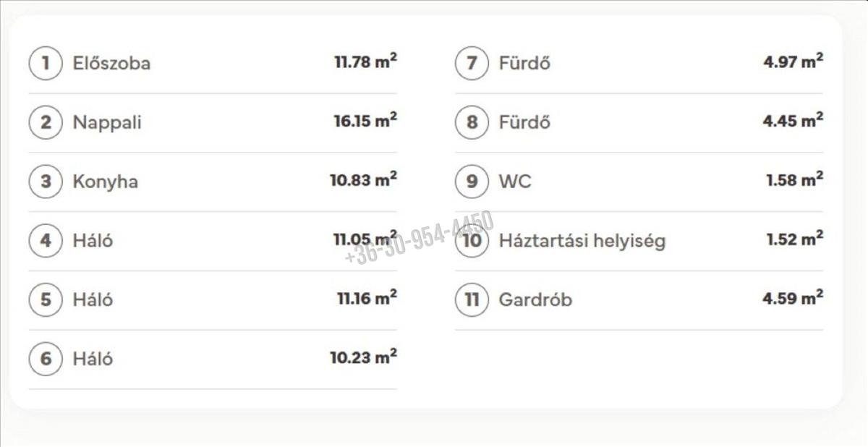Click the phone number watermark
Image resolution: width=868 pixels, height=447 pixels.
tap(420, 237)
